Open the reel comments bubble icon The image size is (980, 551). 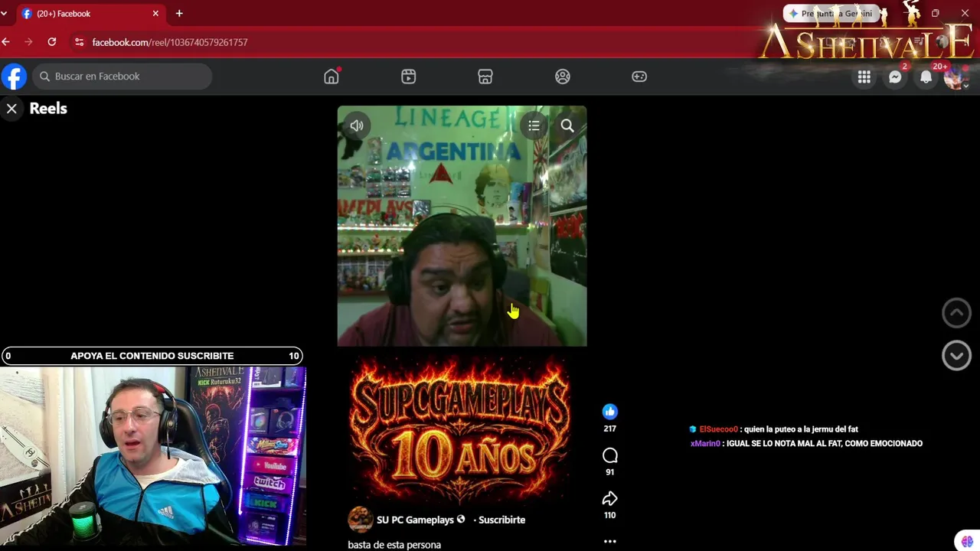click(x=609, y=456)
